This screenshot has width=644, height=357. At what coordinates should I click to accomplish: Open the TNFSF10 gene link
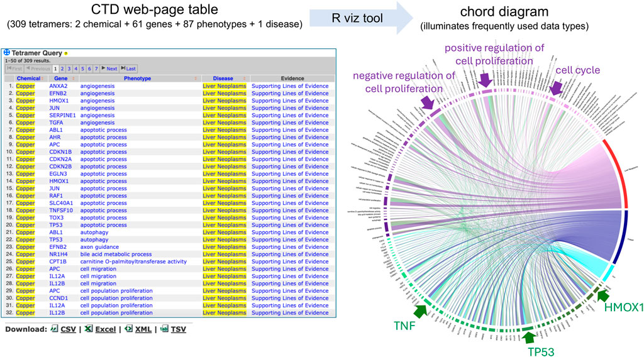click(61, 211)
